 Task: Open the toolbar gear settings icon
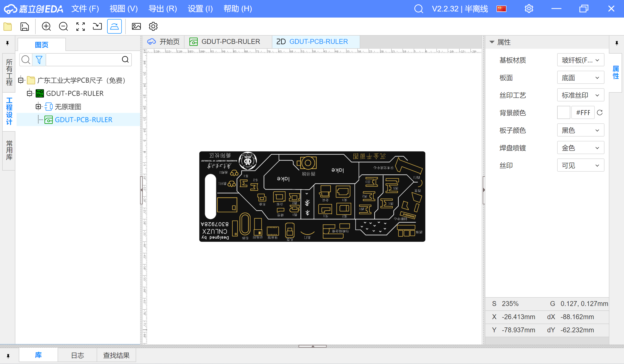coord(153,27)
